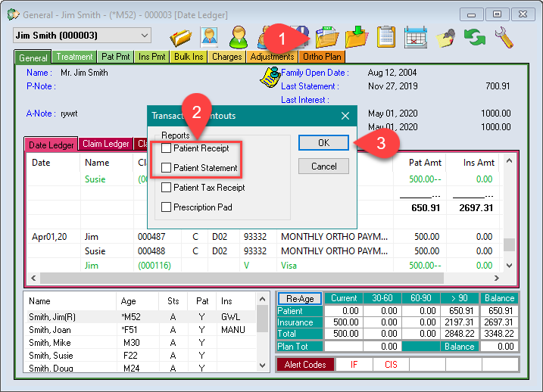
Task: Click the yellow note stamp icon near Family Open Date
Action: pyautogui.click(x=270, y=77)
